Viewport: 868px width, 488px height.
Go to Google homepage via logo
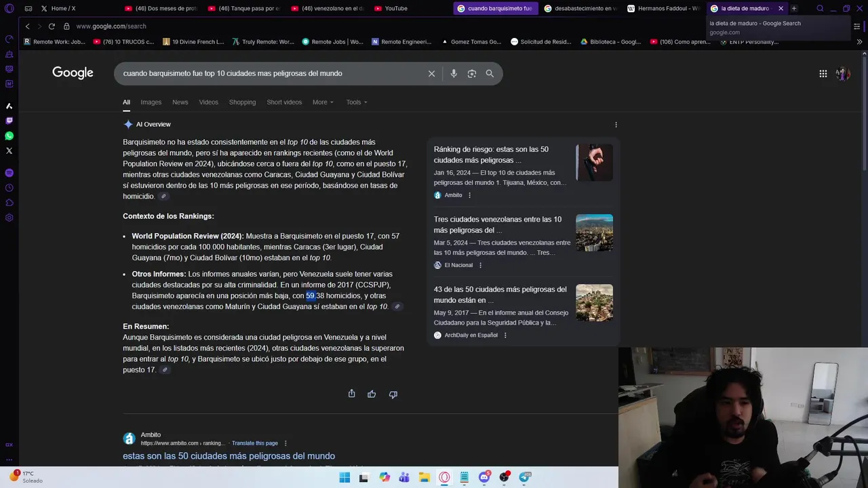[73, 73]
